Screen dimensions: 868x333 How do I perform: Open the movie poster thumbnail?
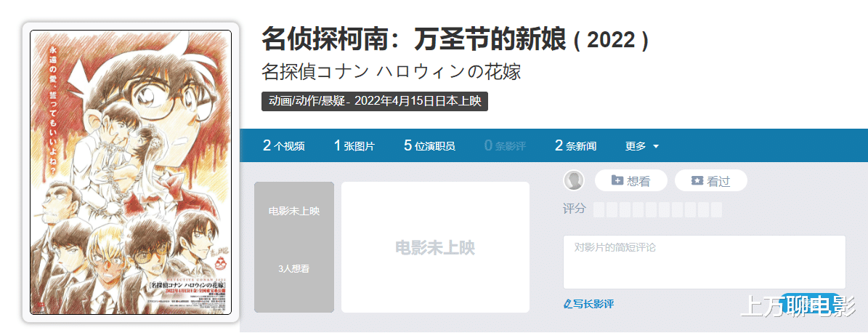click(x=131, y=172)
